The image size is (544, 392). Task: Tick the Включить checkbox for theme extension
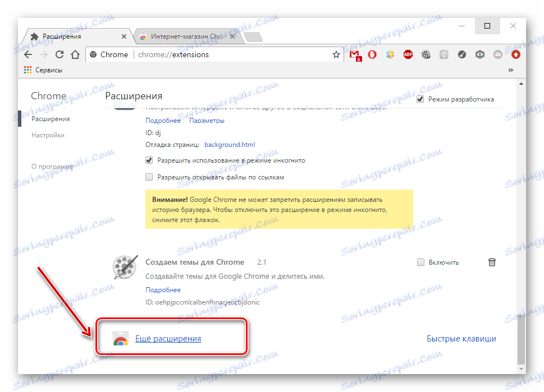click(x=421, y=262)
